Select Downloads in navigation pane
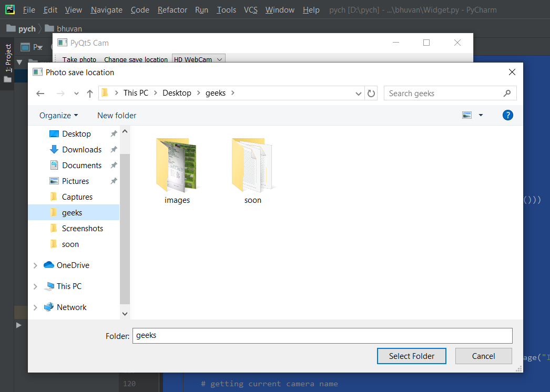The height and width of the screenshot is (392, 550). [x=82, y=150]
